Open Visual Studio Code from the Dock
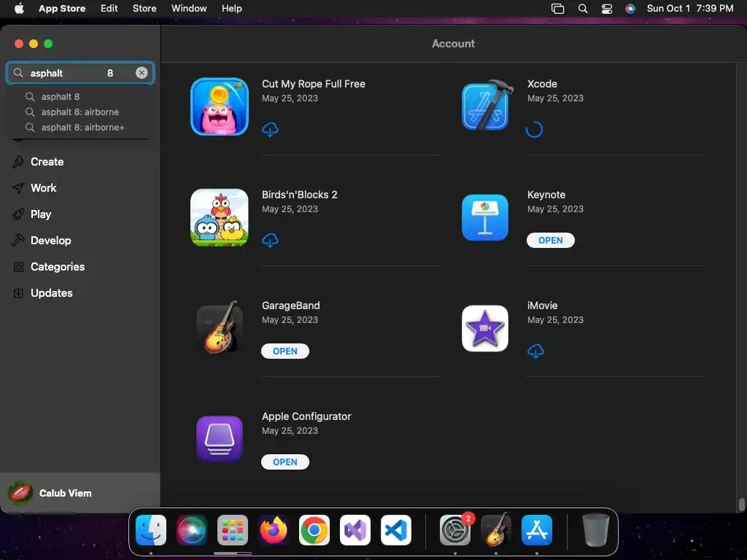This screenshot has width=747, height=560. [396, 530]
